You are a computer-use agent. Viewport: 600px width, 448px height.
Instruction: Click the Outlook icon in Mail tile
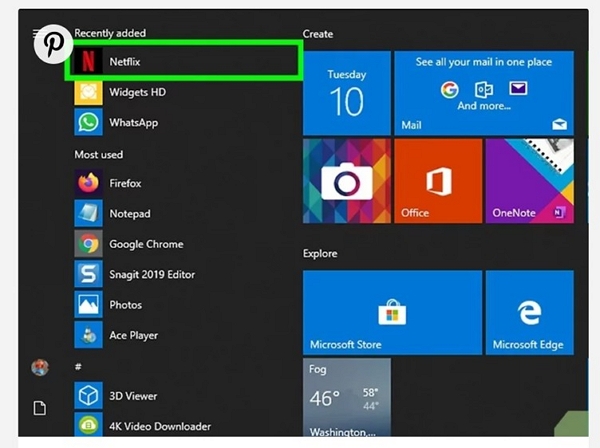(484, 90)
